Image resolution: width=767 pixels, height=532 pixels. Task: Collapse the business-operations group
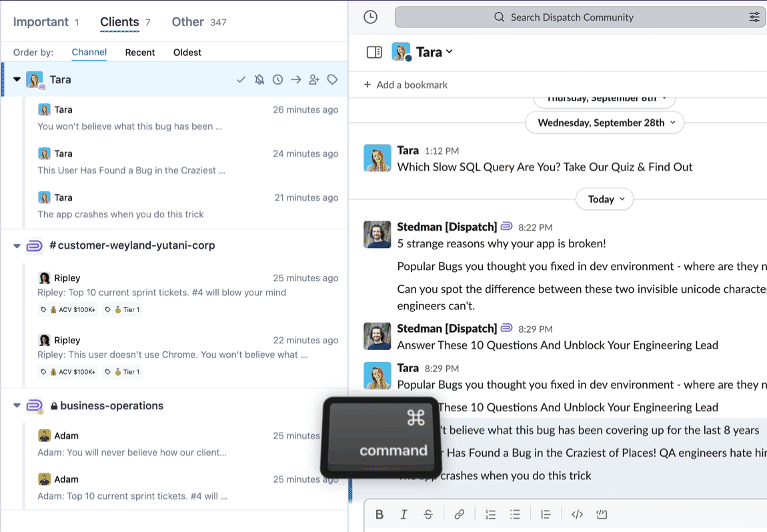(x=17, y=405)
